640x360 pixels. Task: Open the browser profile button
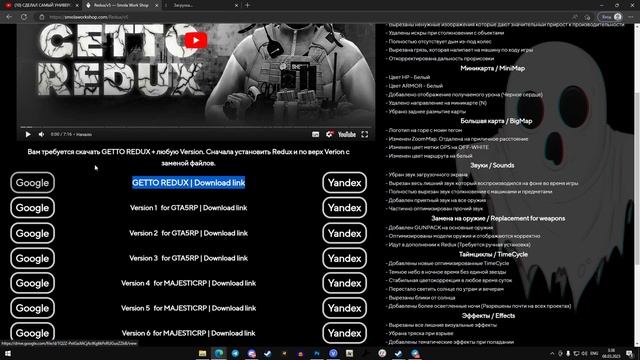[x=610, y=17]
